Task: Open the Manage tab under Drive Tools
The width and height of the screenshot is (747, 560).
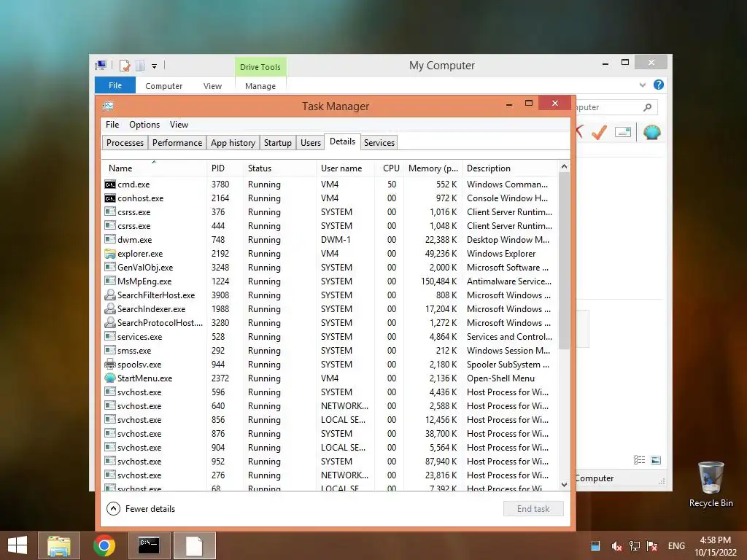Action: point(260,86)
